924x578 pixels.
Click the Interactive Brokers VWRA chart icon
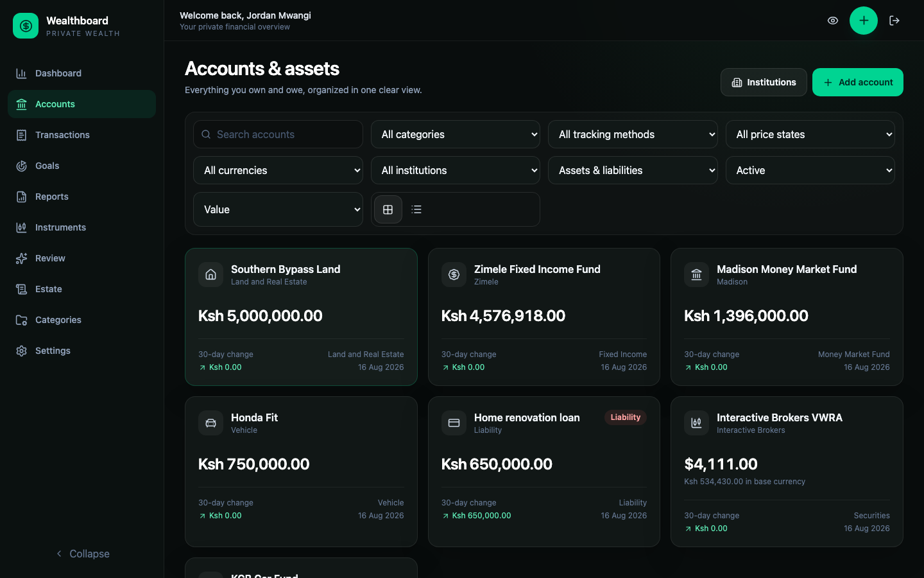[x=696, y=423]
